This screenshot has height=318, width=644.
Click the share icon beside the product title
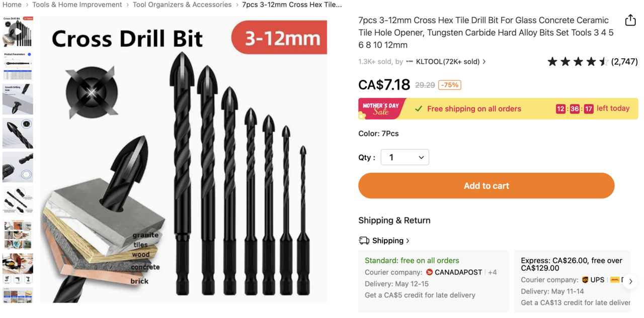pyautogui.click(x=630, y=20)
